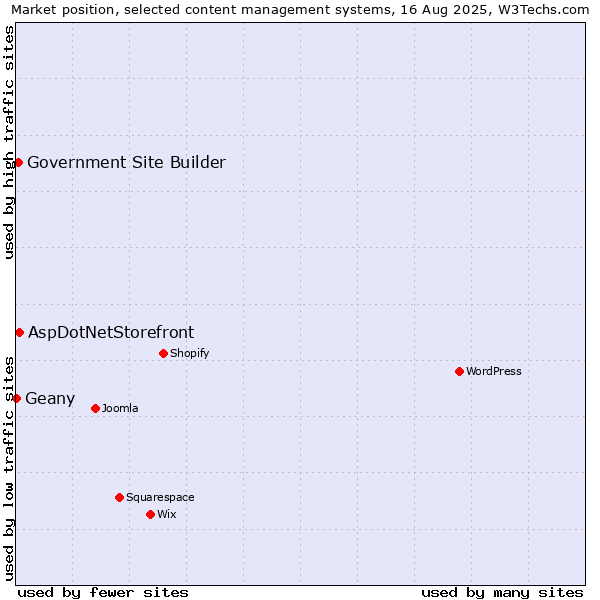Select the Geany red marker

click(16, 399)
